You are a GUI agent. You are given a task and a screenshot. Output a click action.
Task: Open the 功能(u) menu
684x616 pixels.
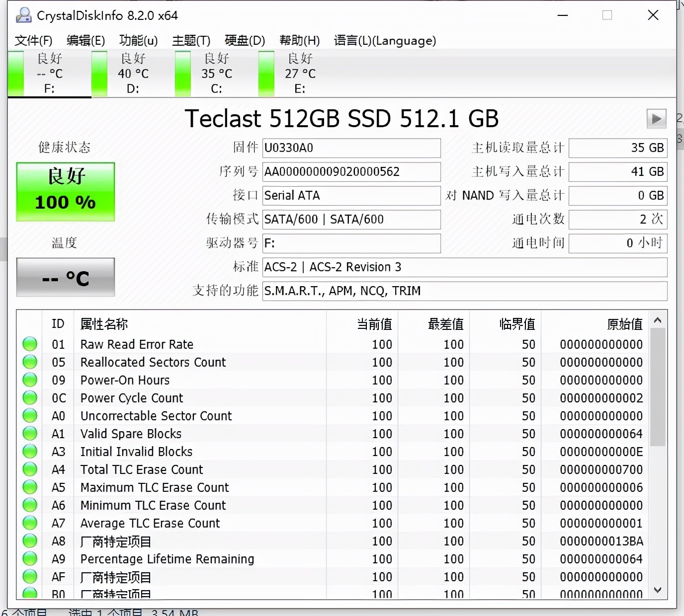[x=138, y=41]
